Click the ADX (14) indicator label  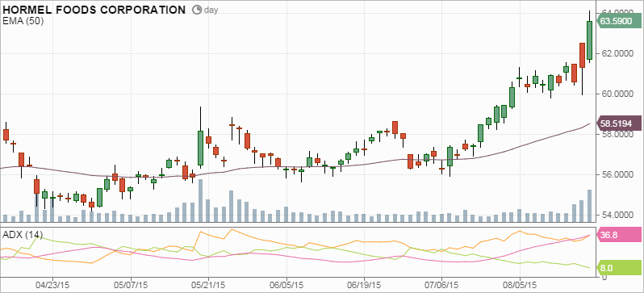coord(23,235)
